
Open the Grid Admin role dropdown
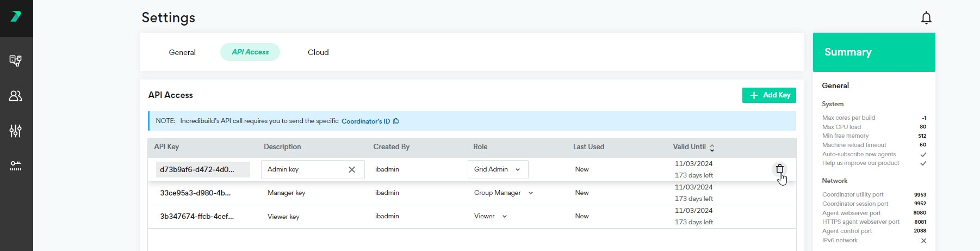498,169
